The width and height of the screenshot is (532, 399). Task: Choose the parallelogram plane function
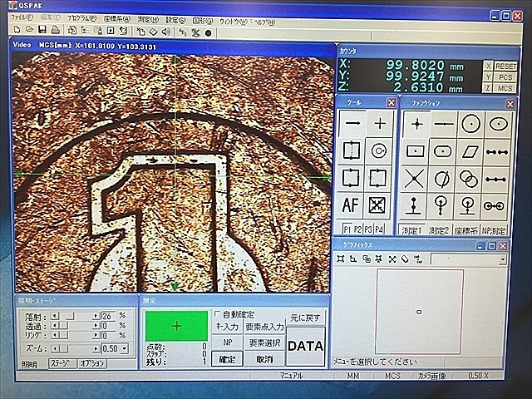point(470,151)
